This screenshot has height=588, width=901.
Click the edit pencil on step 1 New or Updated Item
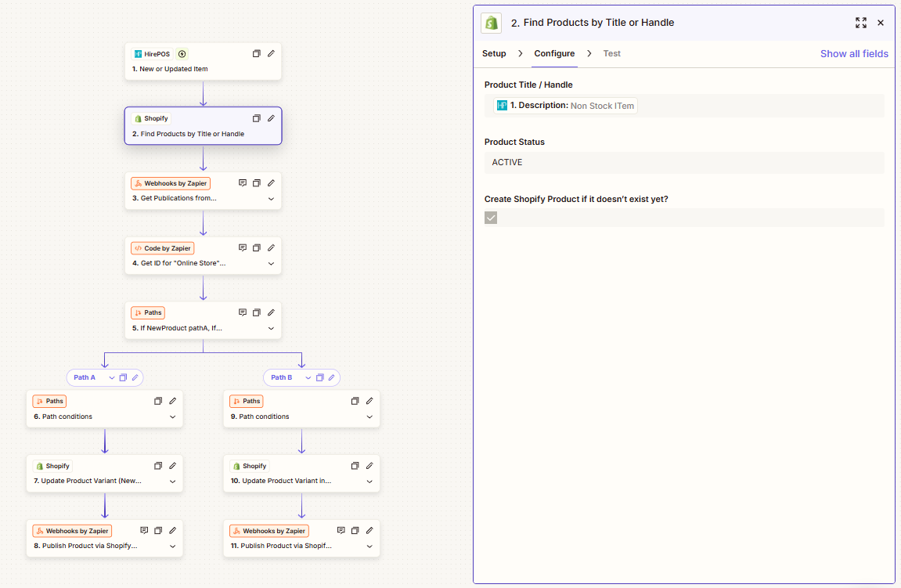[x=271, y=53]
